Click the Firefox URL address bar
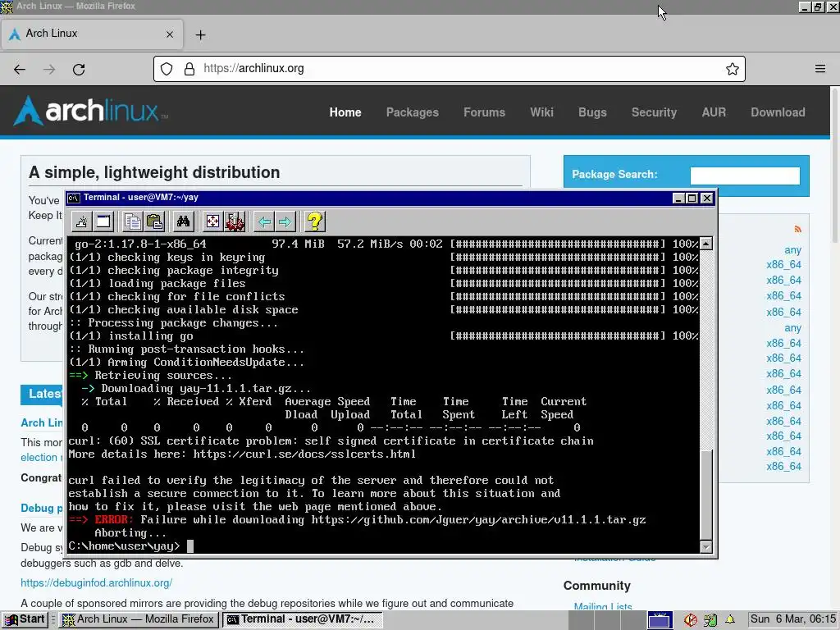 449,69
